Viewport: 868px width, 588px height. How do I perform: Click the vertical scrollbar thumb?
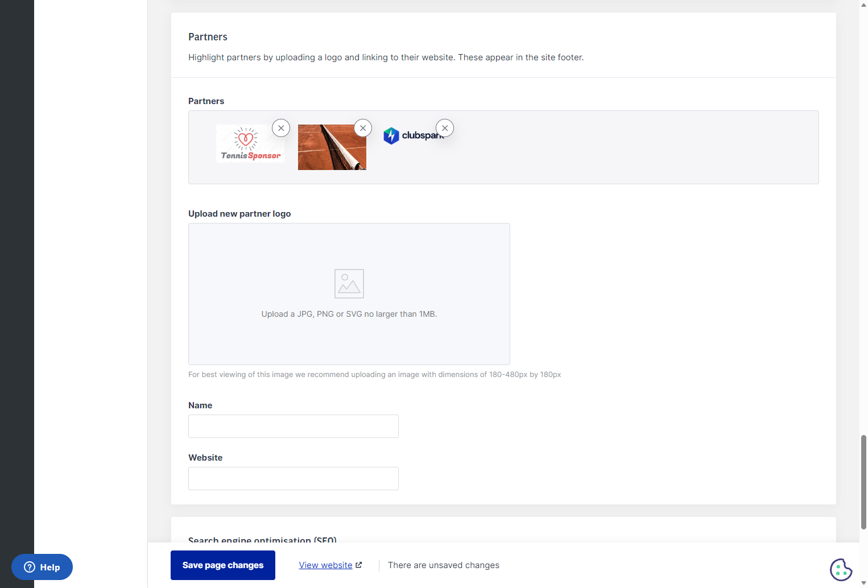click(x=863, y=482)
